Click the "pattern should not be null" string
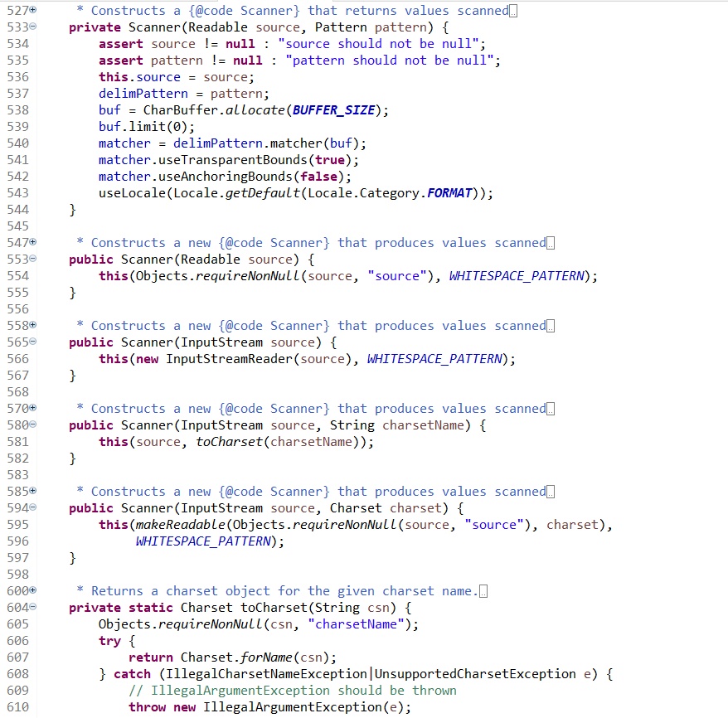Image resolution: width=728 pixels, height=718 pixels. click(x=390, y=61)
